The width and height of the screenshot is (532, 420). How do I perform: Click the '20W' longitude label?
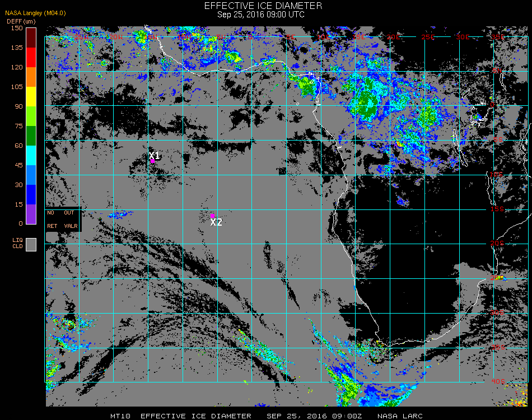pos(116,37)
